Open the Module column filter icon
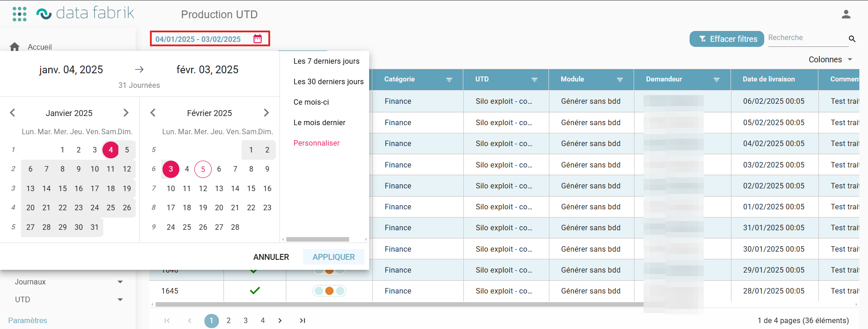868x329 pixels. pyautogui.click(x=619, y=80)
